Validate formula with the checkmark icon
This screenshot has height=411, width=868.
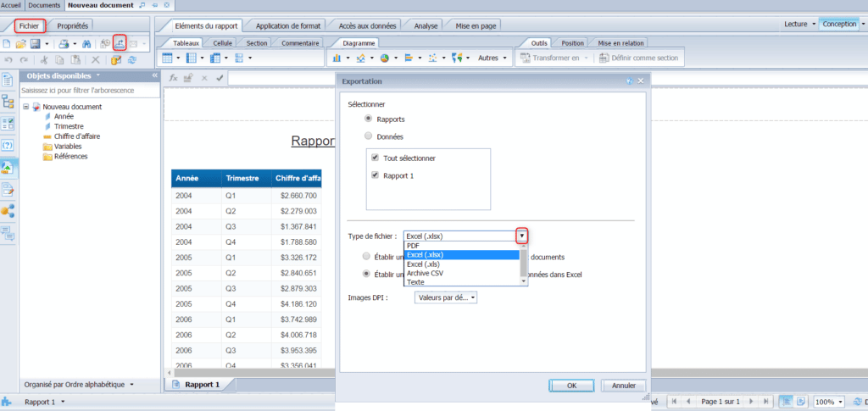tap(220, 78)
